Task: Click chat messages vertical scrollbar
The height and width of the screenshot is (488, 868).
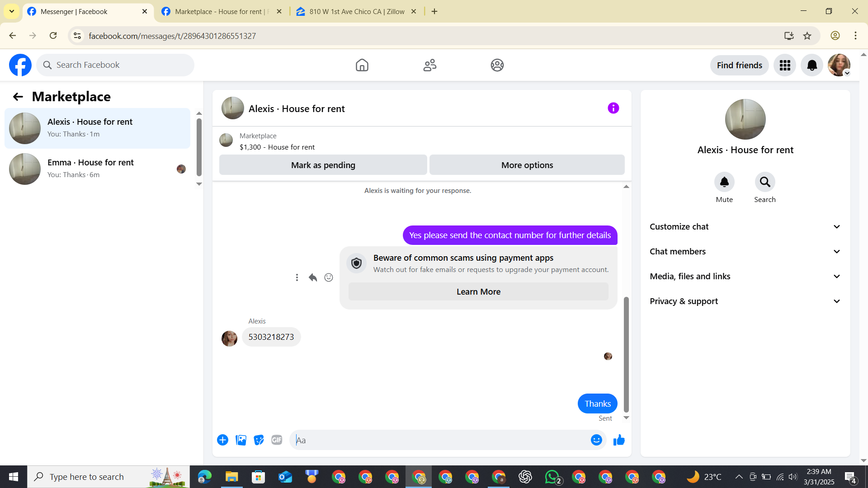Action: click(x=626, y=355)
